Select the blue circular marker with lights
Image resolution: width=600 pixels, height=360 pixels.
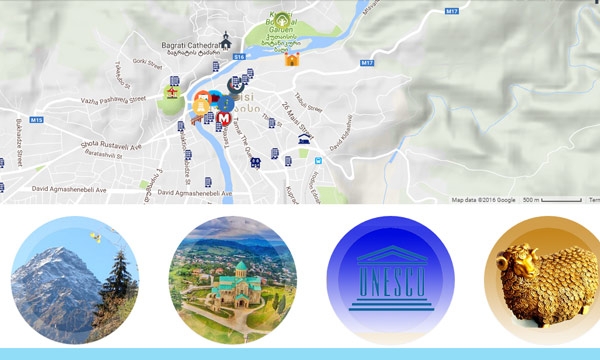[x=226, y=103]
